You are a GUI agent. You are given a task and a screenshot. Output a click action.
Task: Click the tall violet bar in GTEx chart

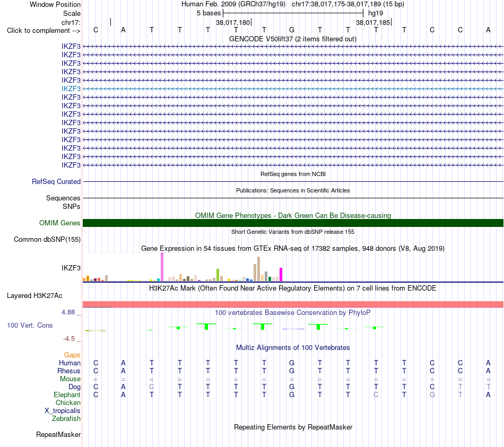click(x=162, y=267)
